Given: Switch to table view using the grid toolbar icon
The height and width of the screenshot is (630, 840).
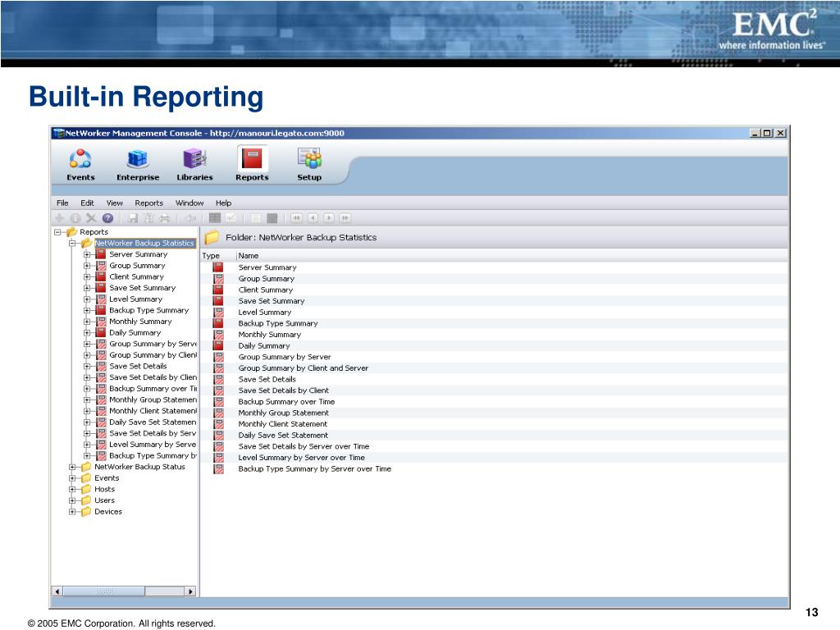Looking at the screenshot, I should tap(215, 218).
